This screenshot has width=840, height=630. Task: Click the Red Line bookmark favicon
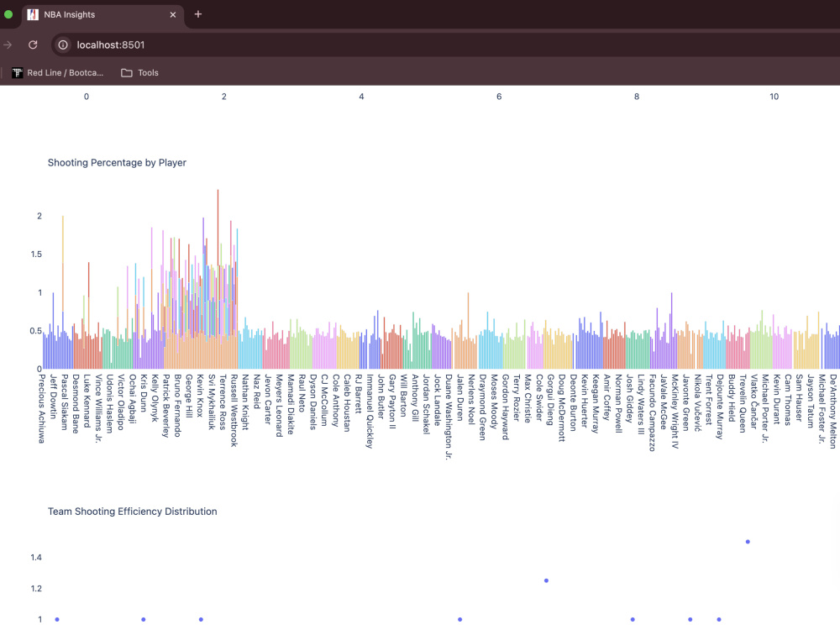[x=17, y=73]
